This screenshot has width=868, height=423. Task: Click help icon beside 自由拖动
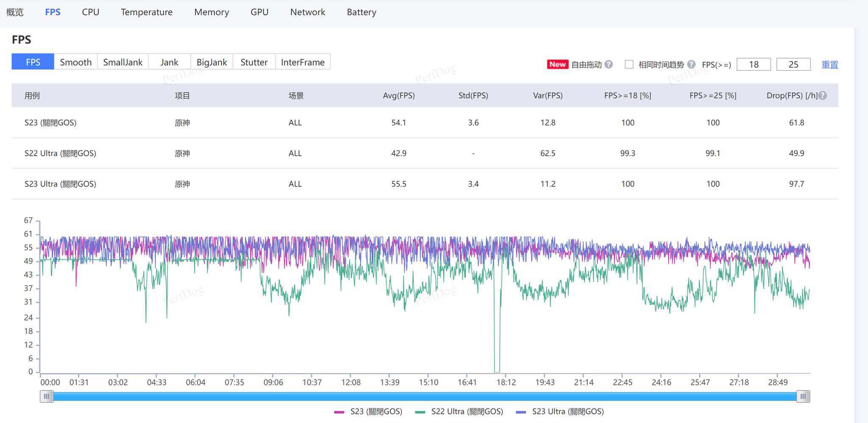click(609, 64)
